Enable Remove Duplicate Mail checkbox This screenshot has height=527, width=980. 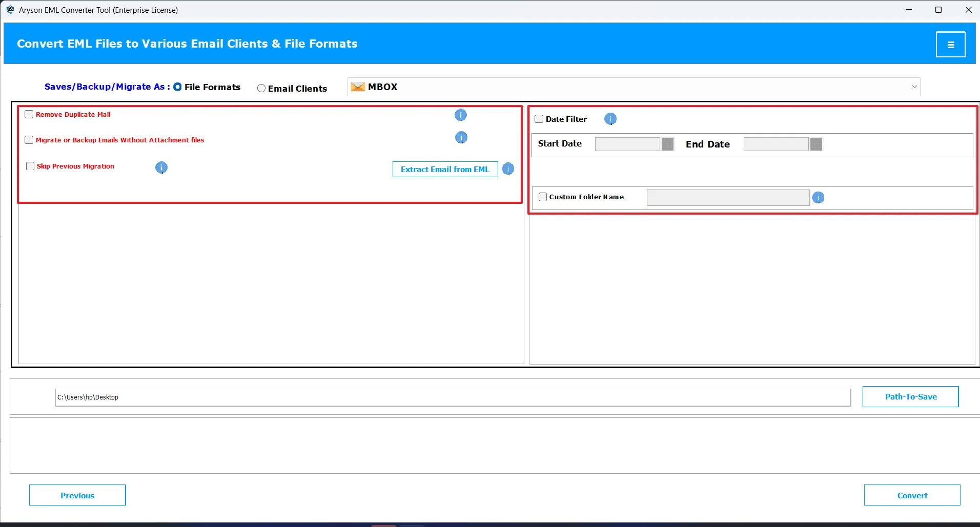pos(29,114)
